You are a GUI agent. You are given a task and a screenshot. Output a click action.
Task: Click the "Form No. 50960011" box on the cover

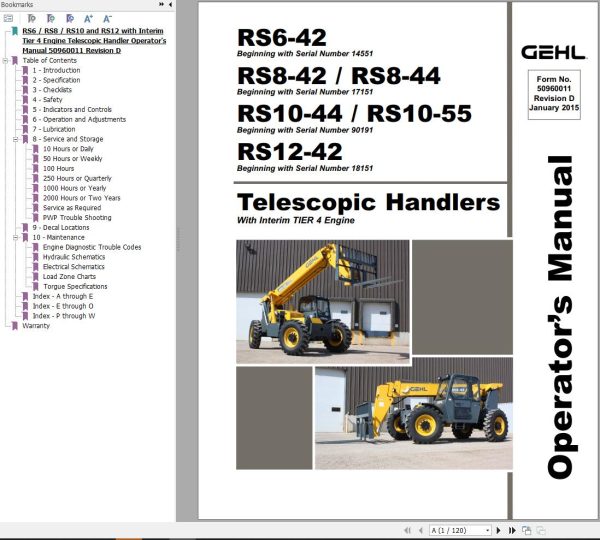coord(554,95)
